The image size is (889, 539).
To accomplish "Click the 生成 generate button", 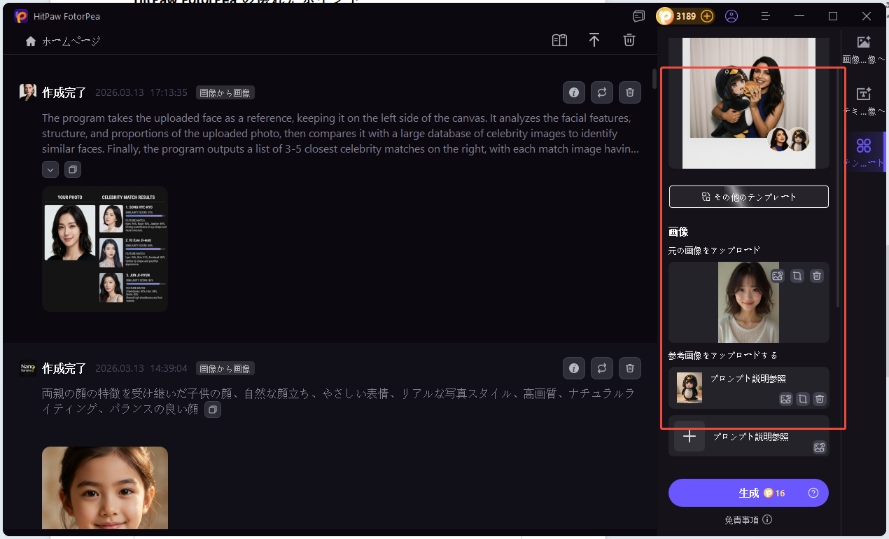I will coord(748,493).
